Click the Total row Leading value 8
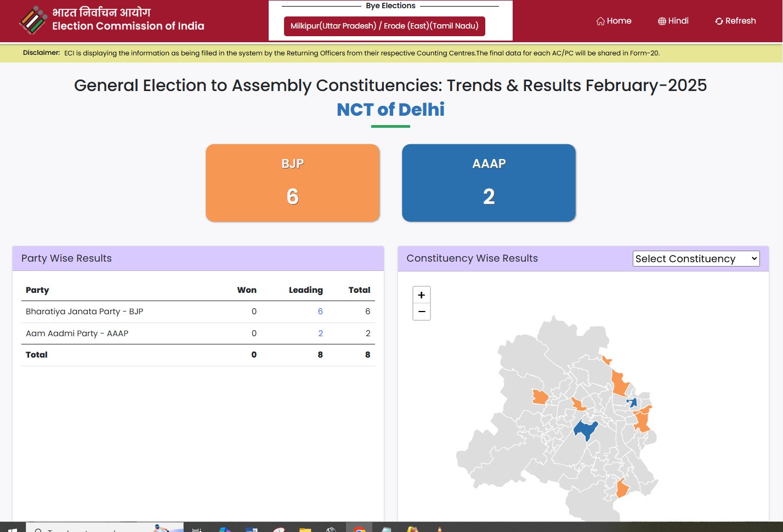The width and height of the screenshot is (783, 532). click(x=320, y=355)
